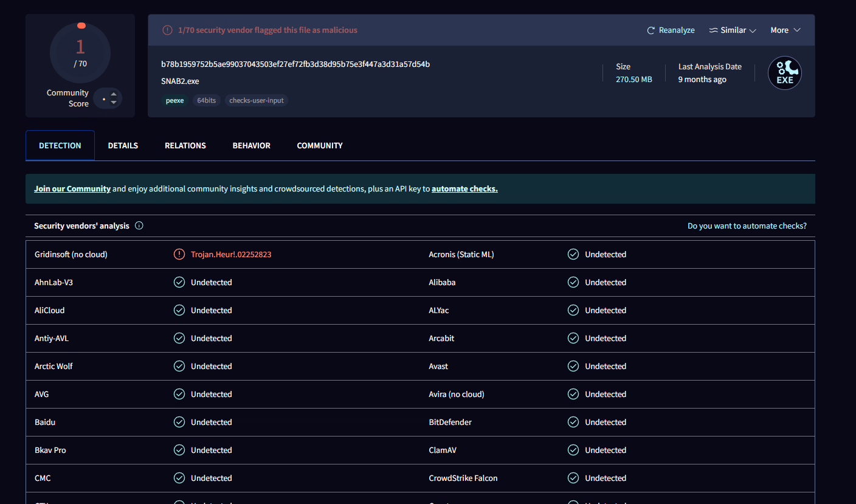
Task: Click the check icon in the Avast row
Action: pyautogui.click(x=573, y=366)
